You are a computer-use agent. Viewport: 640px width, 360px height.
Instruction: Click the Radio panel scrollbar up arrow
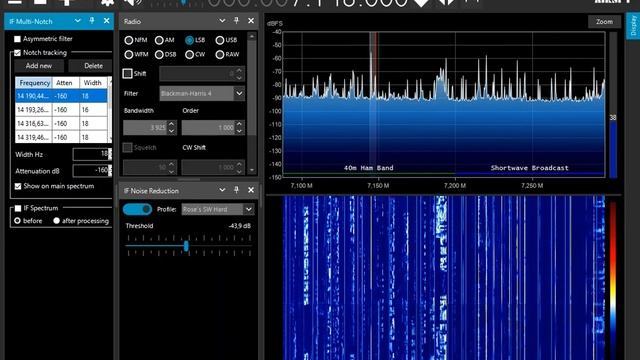point(252,37)
